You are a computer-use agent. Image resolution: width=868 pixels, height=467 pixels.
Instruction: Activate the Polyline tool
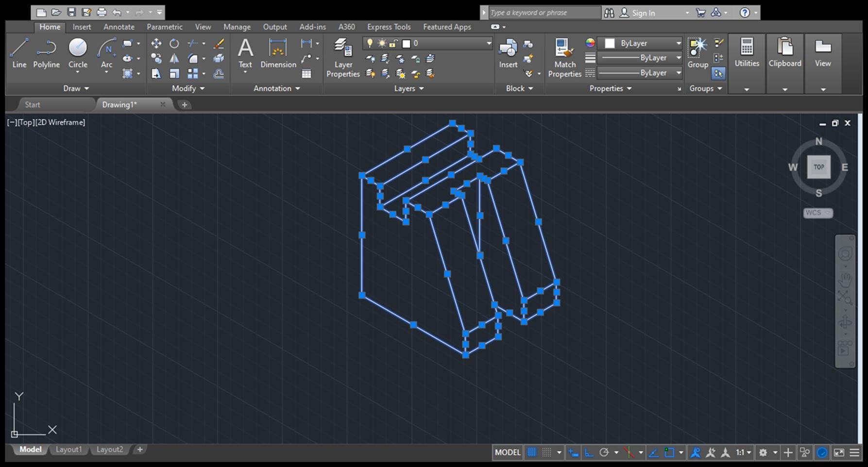point(46,53)
